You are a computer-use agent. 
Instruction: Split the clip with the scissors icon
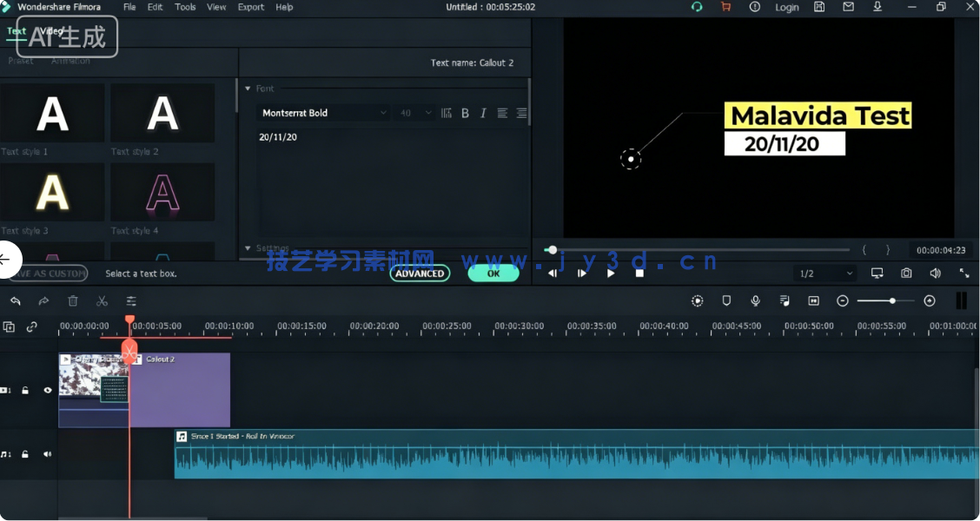click(x=103, y=301)
